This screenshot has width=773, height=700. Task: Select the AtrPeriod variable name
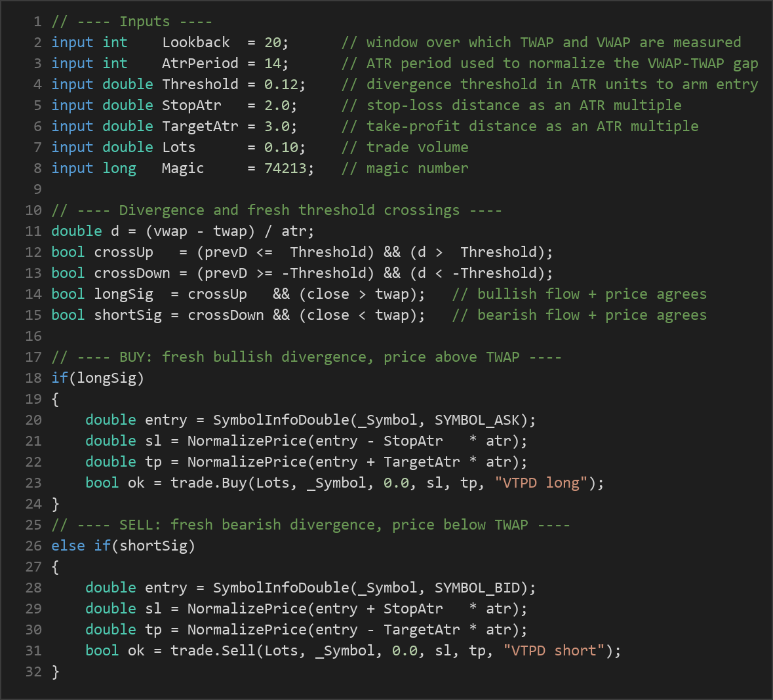click(x=200, y=64)
